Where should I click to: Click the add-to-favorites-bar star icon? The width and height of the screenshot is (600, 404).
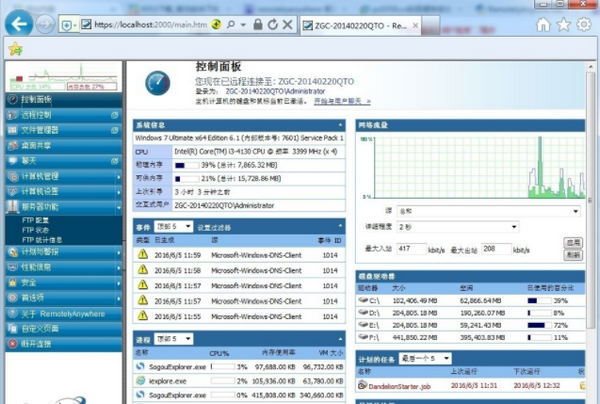click(x=14, y=48)
